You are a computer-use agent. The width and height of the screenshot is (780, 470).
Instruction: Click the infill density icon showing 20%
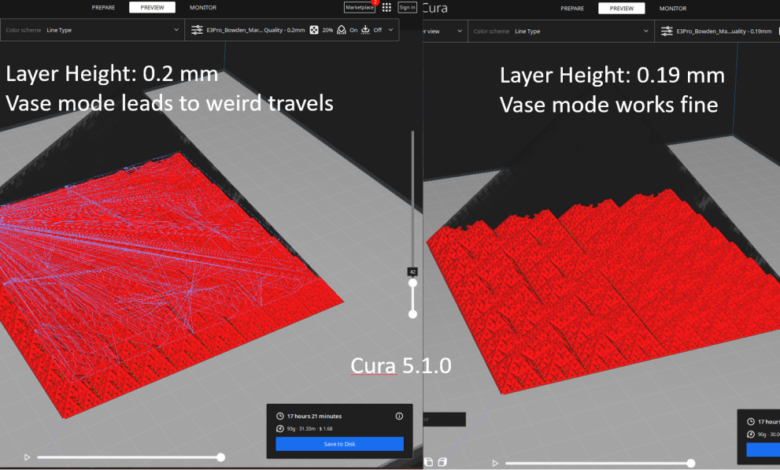314,30
